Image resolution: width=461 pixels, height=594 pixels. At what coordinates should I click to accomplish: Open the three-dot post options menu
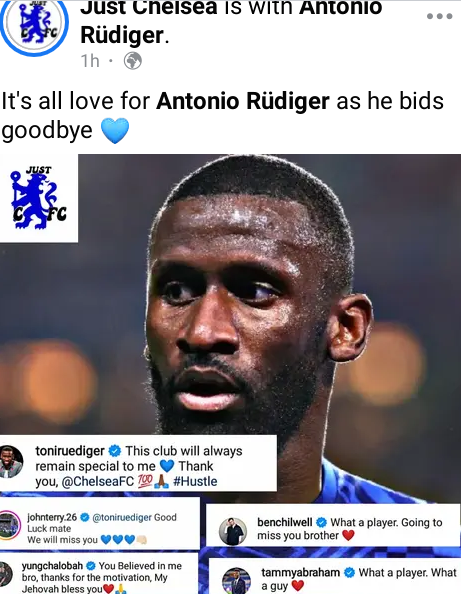click(x=439, y=16)
